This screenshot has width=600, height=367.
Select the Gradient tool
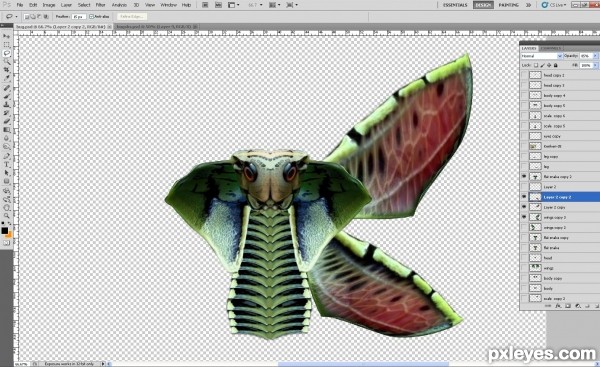[7, 130]
